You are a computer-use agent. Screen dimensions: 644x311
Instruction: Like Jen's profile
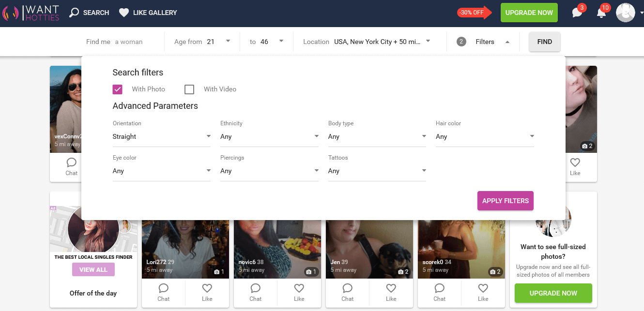coord(391,293)
